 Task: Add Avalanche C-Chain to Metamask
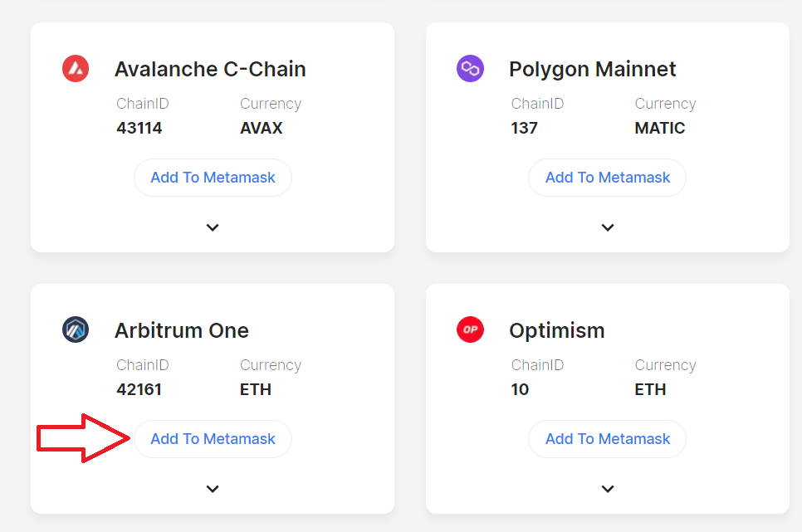click(213, 178)
